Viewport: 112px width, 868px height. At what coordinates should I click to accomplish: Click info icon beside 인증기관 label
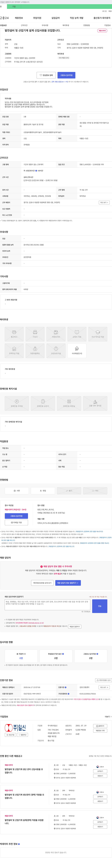65,687
